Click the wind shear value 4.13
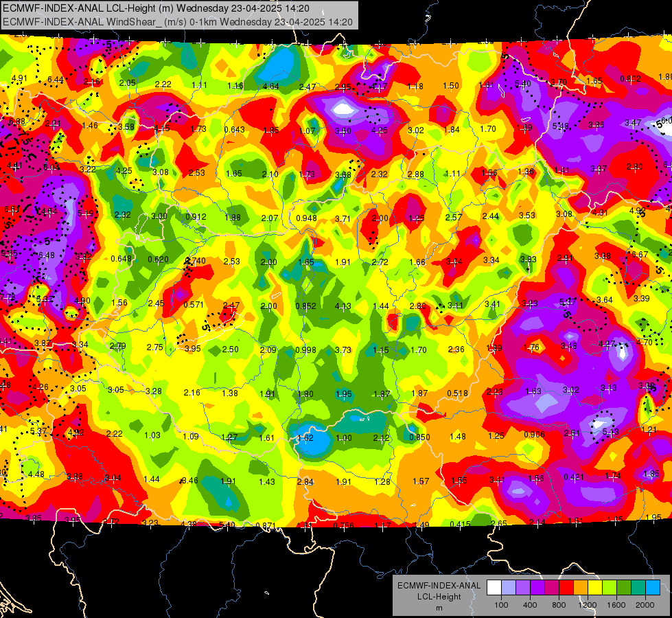This screenshot has width=672, height=618. [343, 306]
